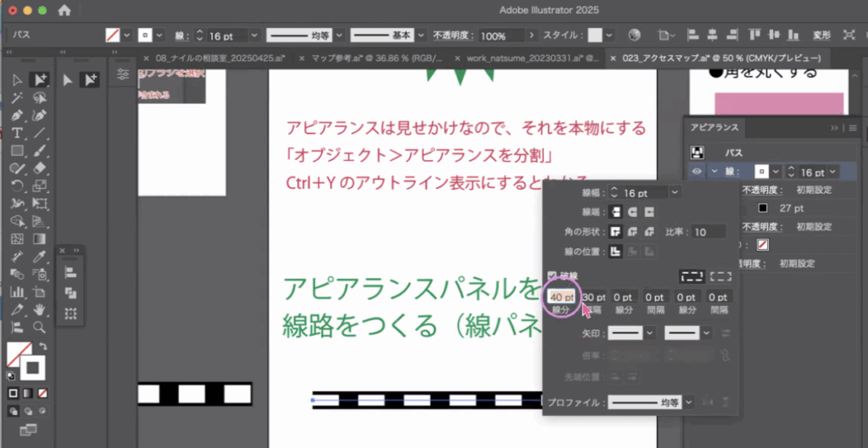The height and width of the screenshot is (448, 868).
Task: Switch to the 08_ナイルの相談室 document tab
Action: coord(220,58)
